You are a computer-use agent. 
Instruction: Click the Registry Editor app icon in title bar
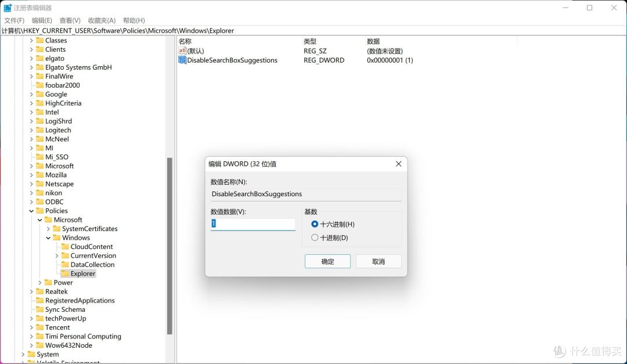pyautogui.click(x=8, y=8)
